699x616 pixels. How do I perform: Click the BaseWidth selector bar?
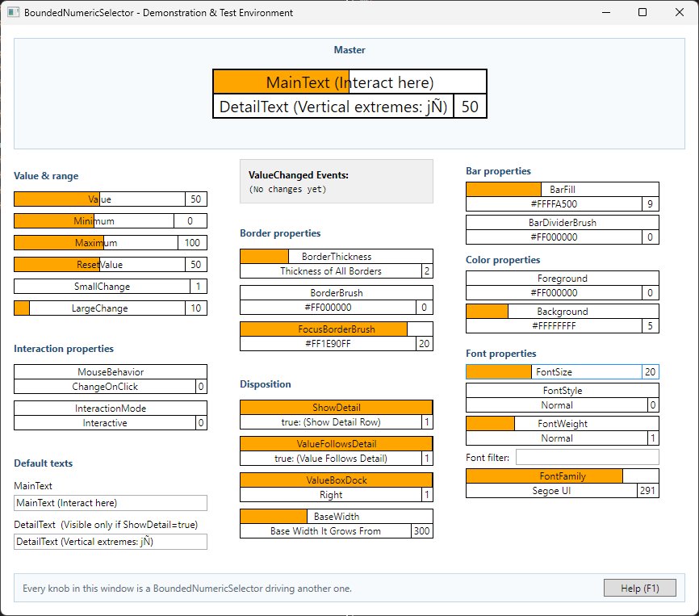tap(337, 517)
